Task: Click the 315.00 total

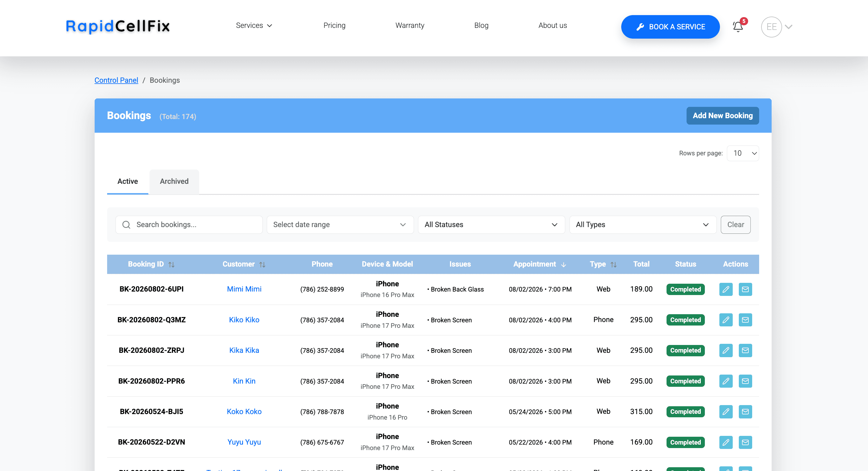Action: pyautogui.click(x=641, y=412)
